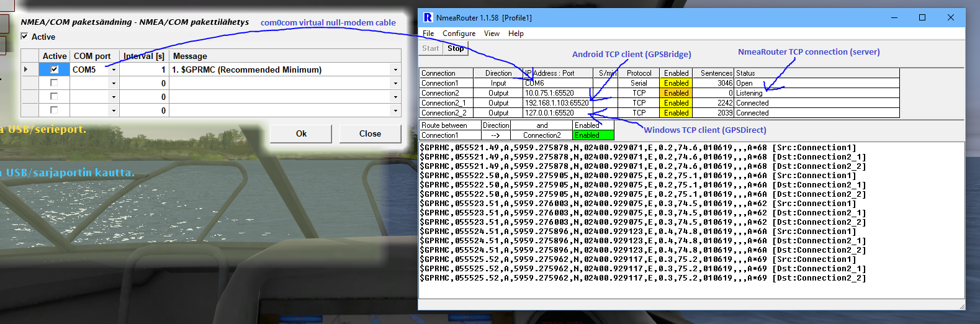Close the NmeaRouter window

point(950,17)
